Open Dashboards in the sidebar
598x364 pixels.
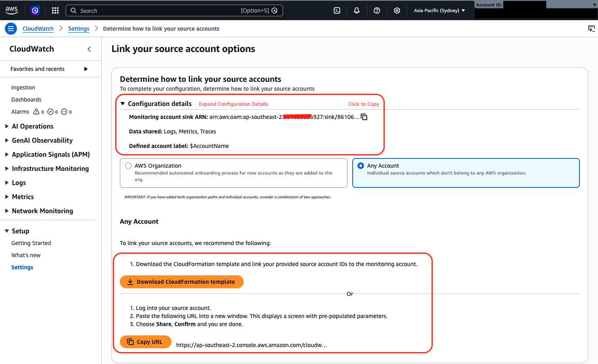click(x=26, y=100)
